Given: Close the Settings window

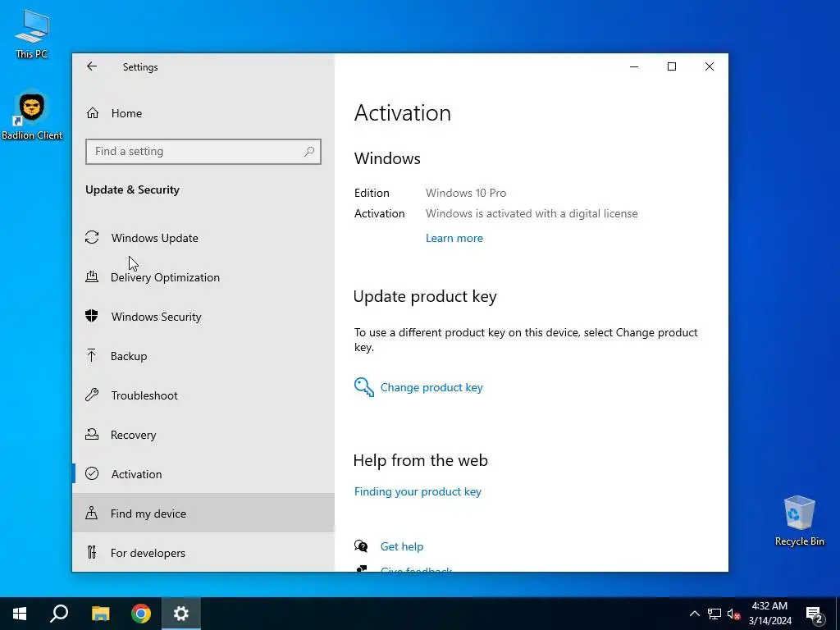Looking at the screenshot, I should point(710,66).
